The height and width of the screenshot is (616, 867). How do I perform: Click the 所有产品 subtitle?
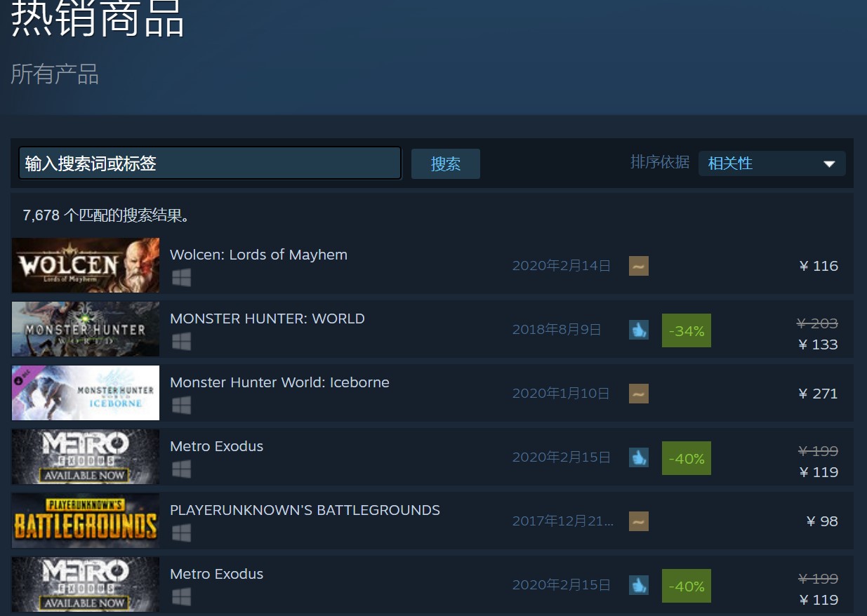(55, 74)
